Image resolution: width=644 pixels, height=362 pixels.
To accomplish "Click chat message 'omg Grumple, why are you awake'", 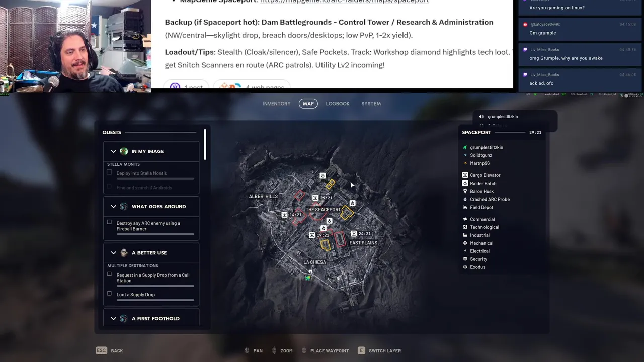I will pos(566,58).
